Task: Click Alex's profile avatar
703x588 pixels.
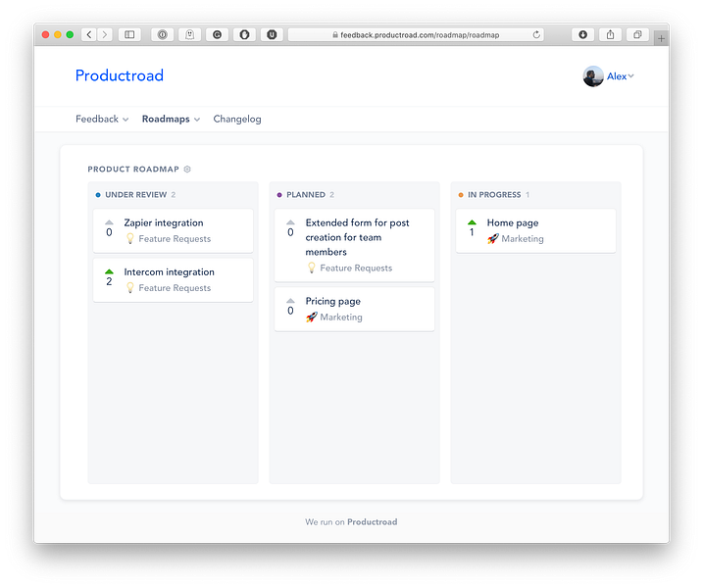Action: click(x=593, y=76)
